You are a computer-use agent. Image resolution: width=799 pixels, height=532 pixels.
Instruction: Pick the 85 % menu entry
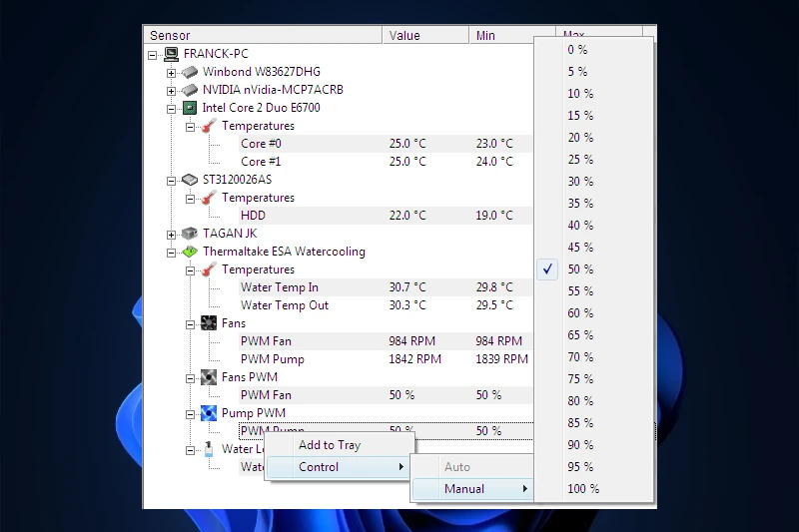tap(593, 422)
